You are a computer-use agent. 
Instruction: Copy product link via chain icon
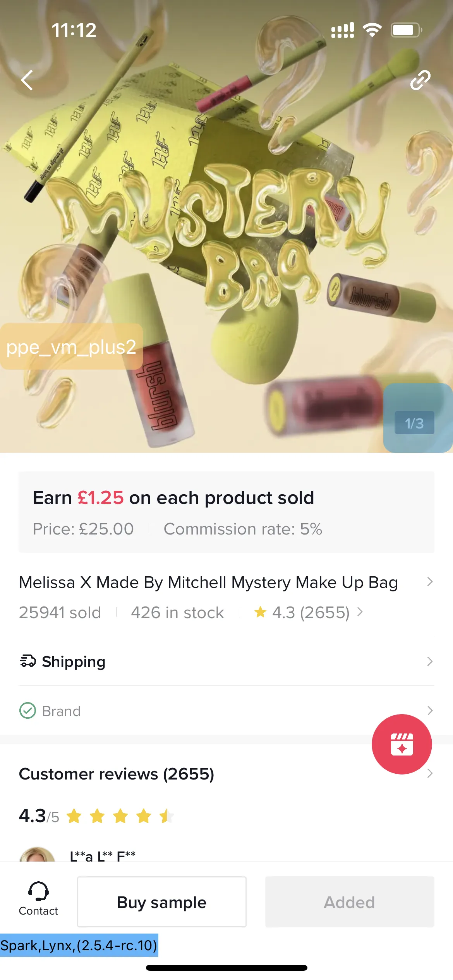(x=420, y=80)
